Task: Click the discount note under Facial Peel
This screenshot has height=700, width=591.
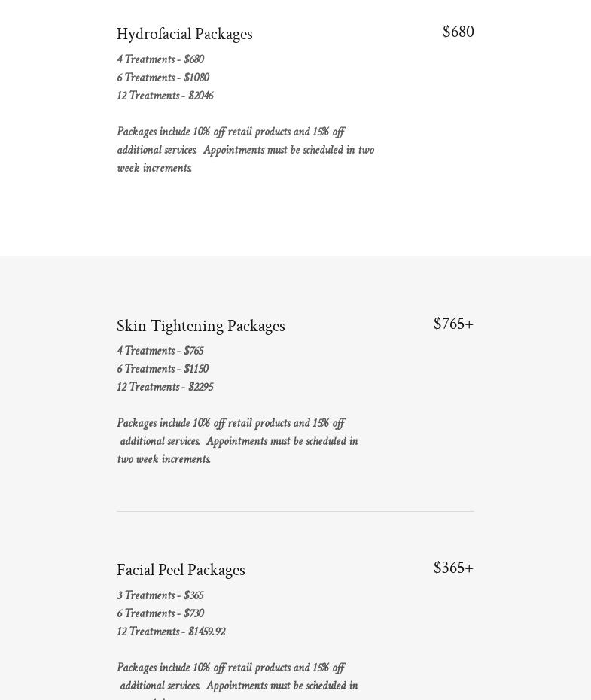Action: pos(237,677)
